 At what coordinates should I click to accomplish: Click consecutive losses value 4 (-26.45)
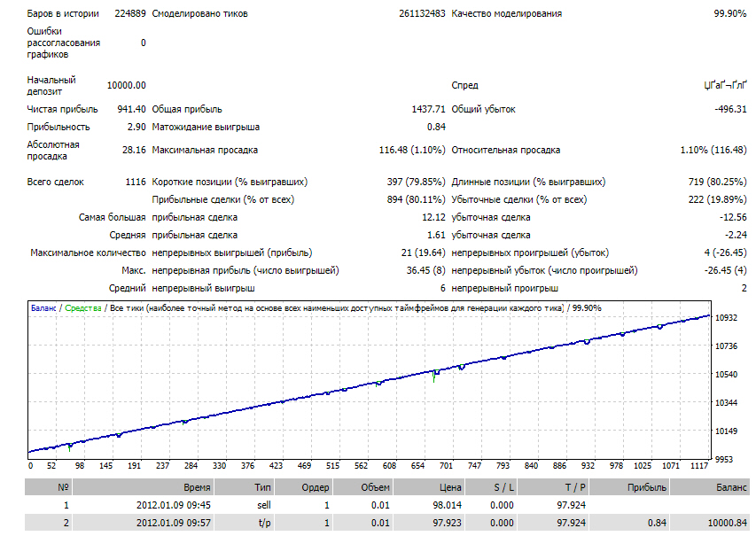(725, 252)
